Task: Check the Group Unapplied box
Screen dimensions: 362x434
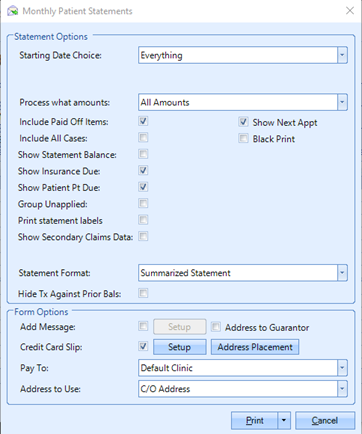Action: click(x=143, y=203)
